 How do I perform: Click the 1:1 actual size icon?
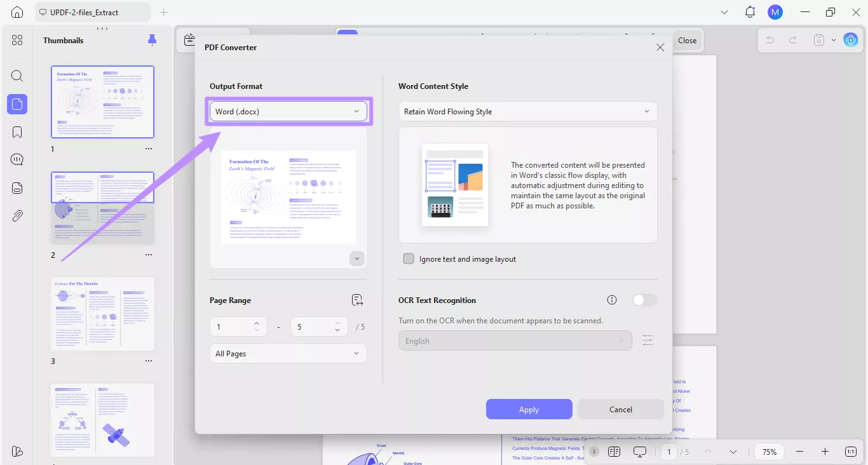(850, 452)
